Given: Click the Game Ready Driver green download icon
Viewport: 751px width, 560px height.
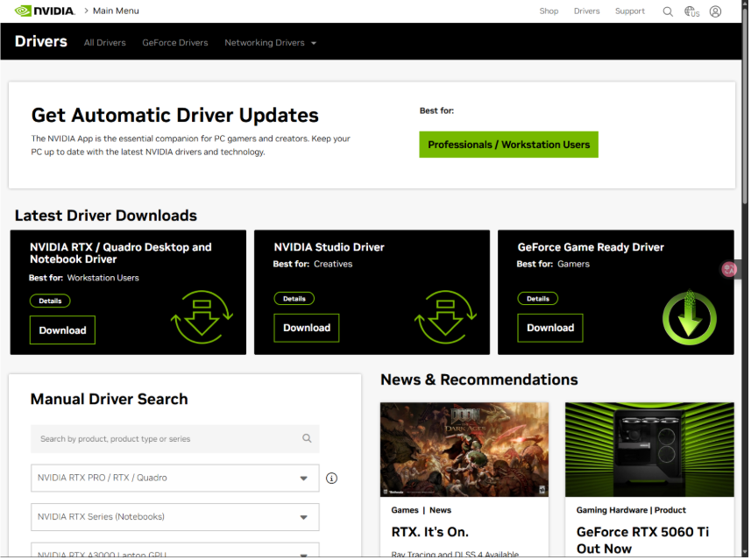Looking at the screenshot, I should point(690,315).
